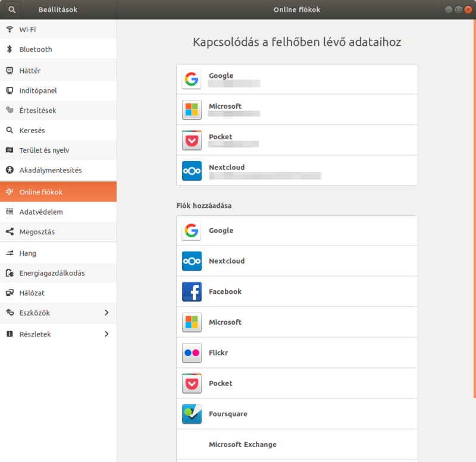Click the Keresés magnifier icon
476x462 pixels.
10,130
